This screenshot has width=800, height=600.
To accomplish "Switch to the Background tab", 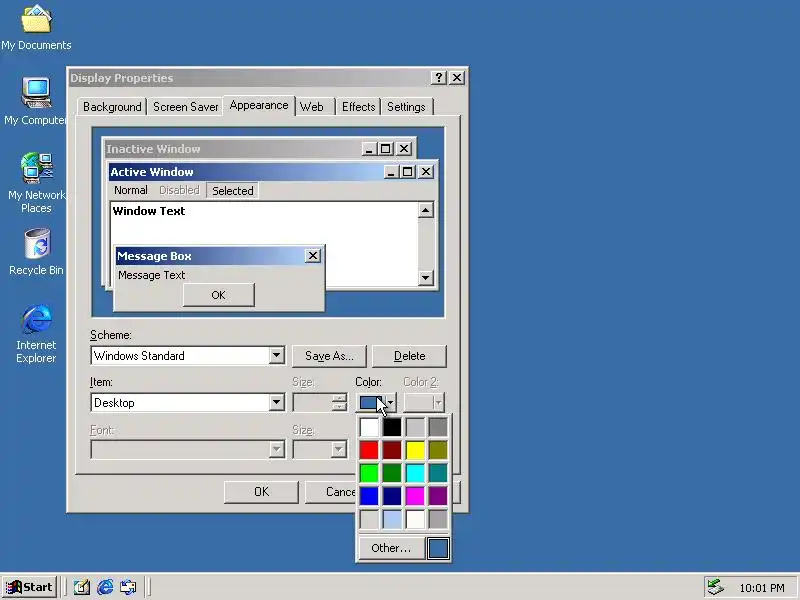I will (x=112, y=107).
